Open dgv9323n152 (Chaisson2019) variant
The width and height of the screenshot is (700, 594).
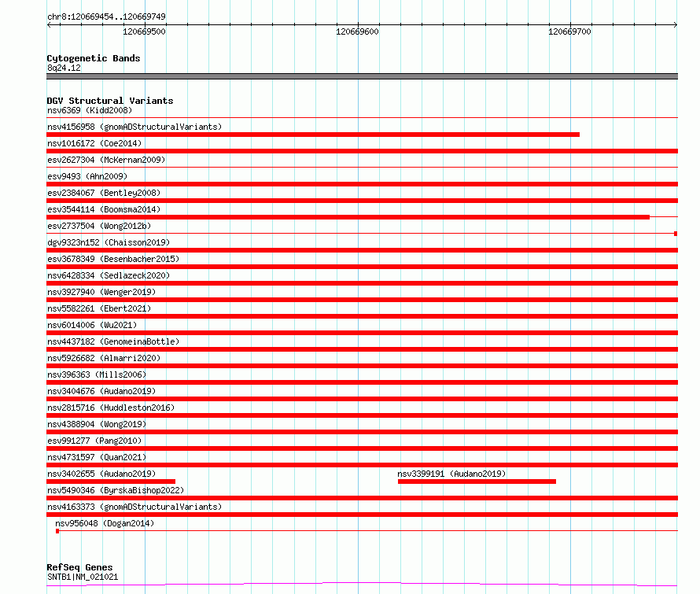(x=109, y=242)
